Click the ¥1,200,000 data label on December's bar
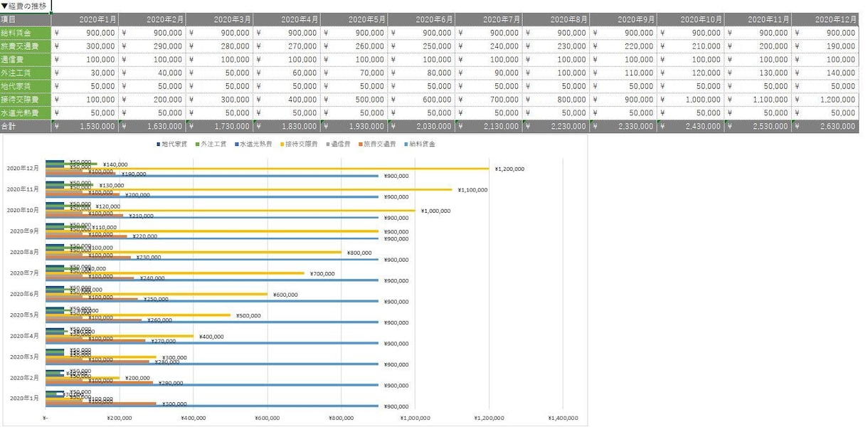Viewport: 868px width, 432px height. tap(509, 169)
